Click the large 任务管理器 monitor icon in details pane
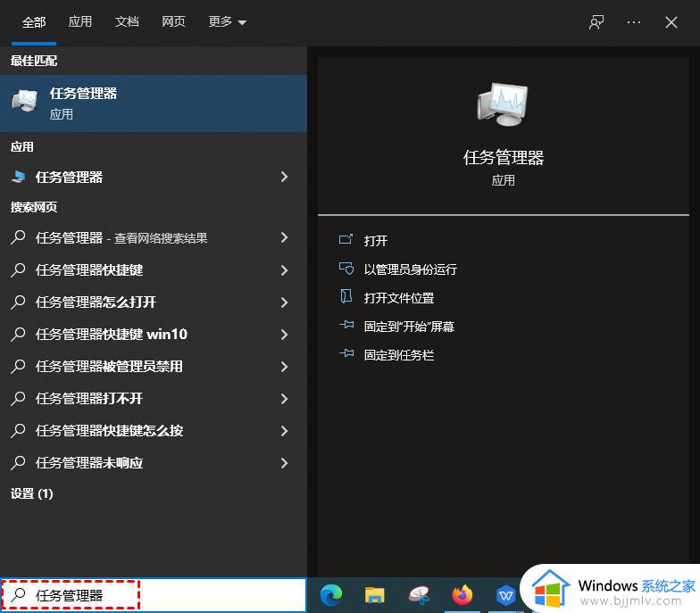The image size is (700, 613). [502, 104]
